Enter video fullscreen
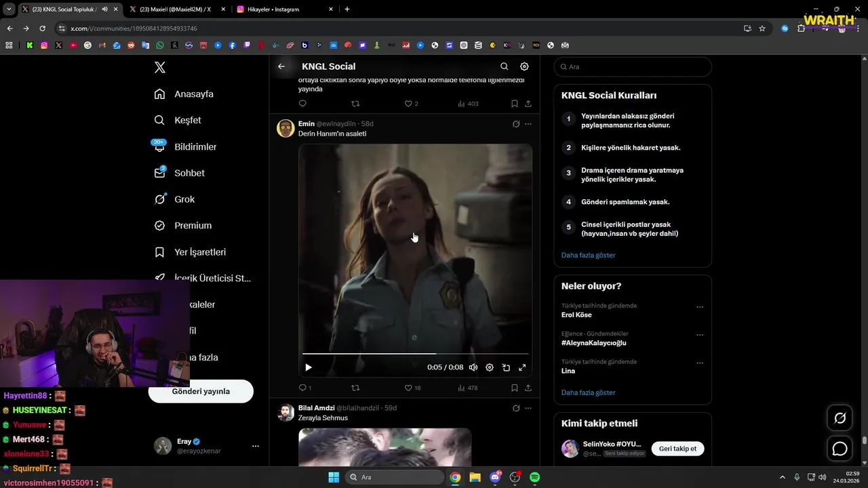Image resolution: width=868 pixels, height=488 pixels. [x=522, y=367]
